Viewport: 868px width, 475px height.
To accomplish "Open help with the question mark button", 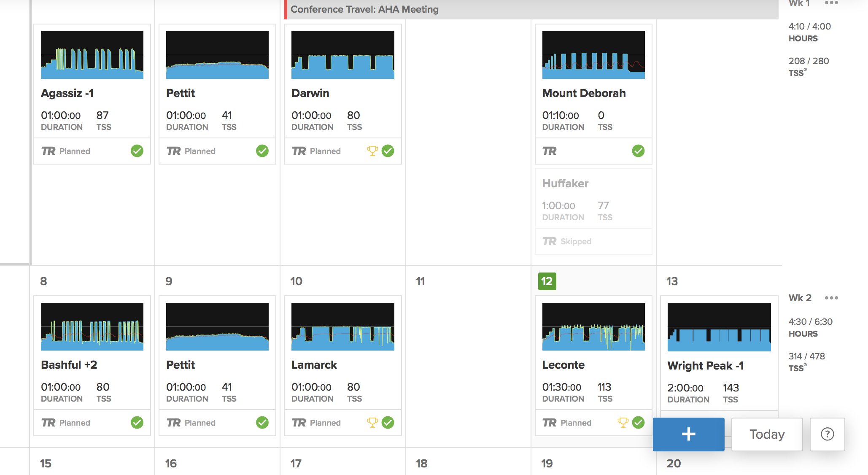I will (x=827, y=434).
